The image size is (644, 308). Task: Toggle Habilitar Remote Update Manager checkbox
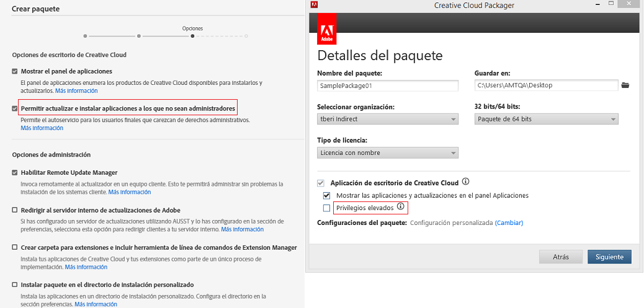pyautogui.click(x=15, y=172)
